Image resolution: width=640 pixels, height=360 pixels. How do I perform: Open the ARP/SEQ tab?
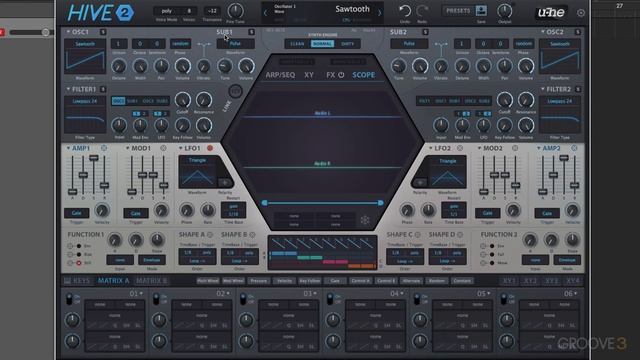point(280,75)
